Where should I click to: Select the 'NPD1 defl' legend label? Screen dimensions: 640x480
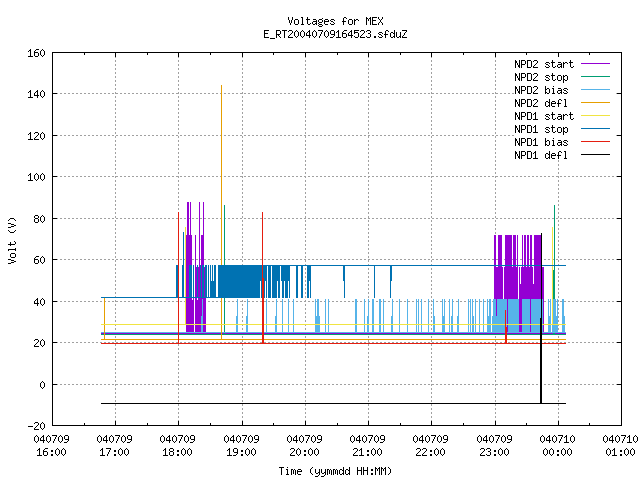tap(541, 156)
